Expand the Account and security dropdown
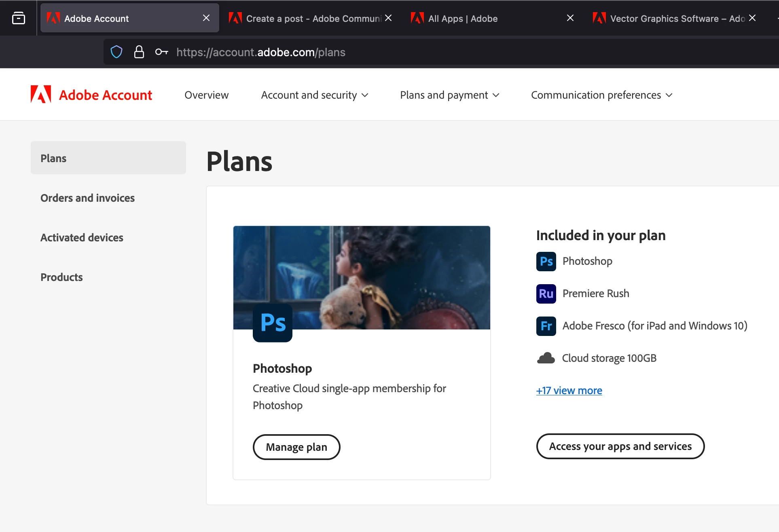This screenshot has width=779, height=532. click(315, 95)
